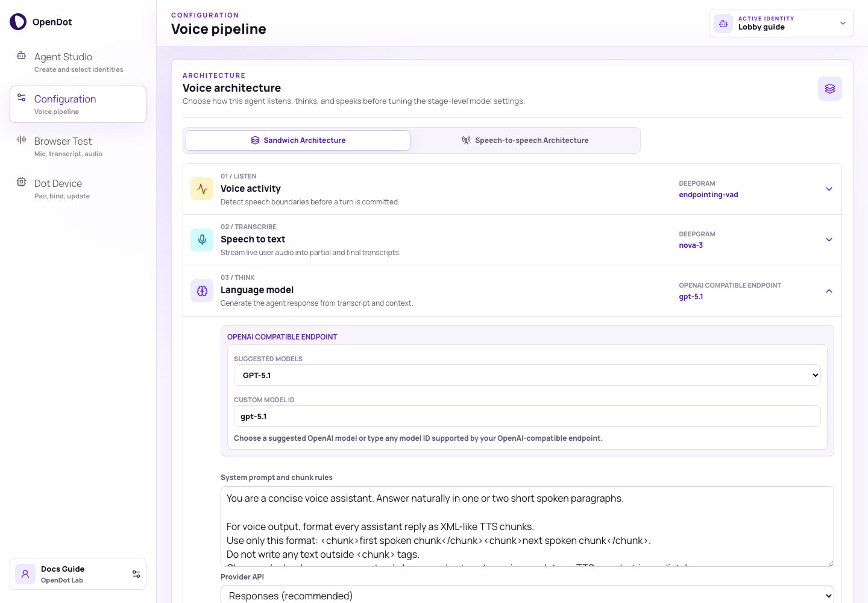Click the Voice architecture heading

click(231, 88)
